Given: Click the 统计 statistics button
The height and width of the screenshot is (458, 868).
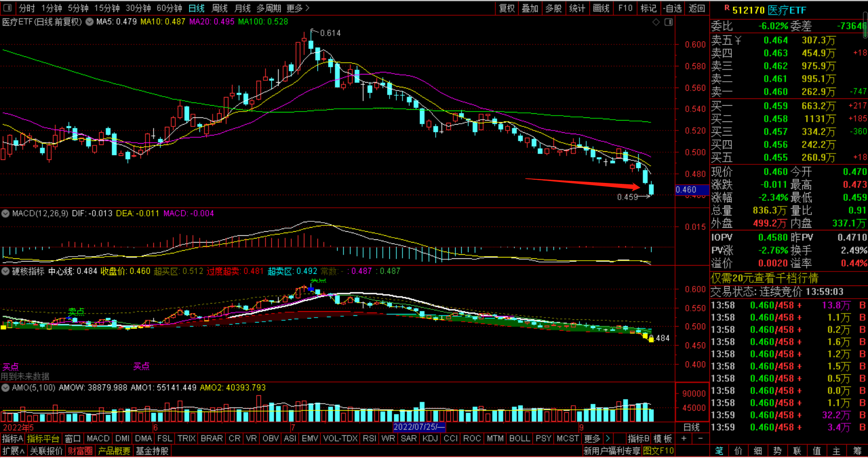Looking at the screenshot, I should pos(577,8).
